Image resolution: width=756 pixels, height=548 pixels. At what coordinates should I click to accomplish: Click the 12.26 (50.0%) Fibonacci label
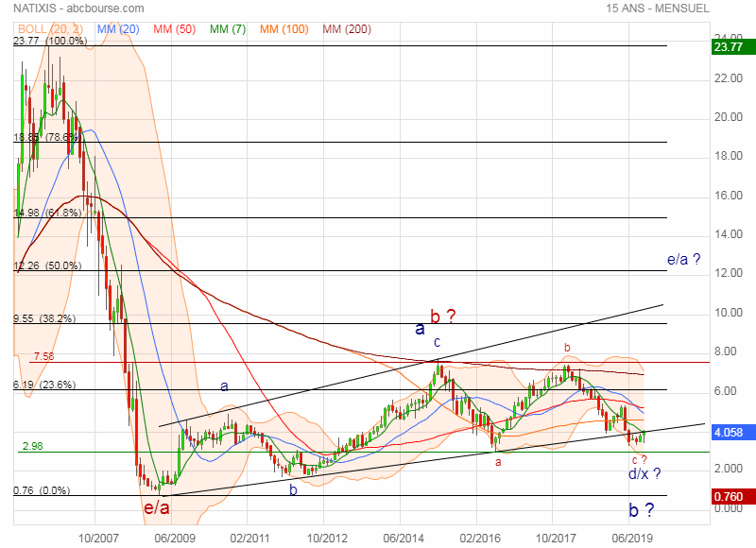coord(47,265)
